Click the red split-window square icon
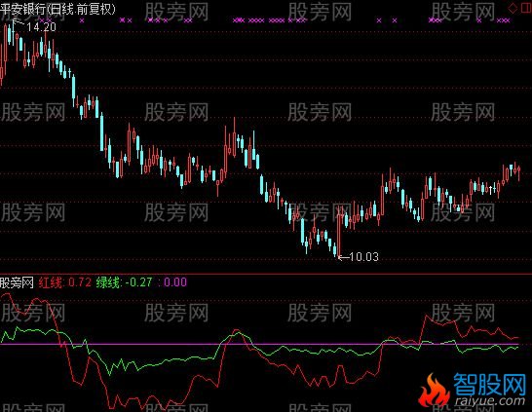This screenshot has width=532, height=412. tap(526, 9)
